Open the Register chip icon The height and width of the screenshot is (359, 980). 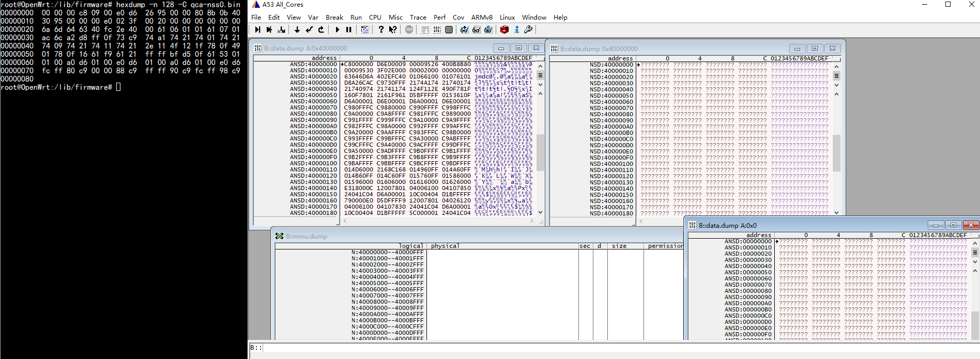pyautogui.click(x=449, y=29)
